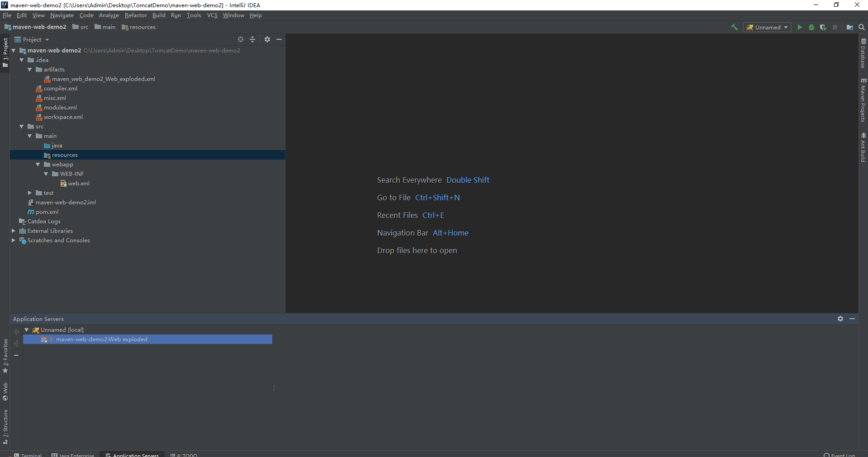This screenshot has height=457, width=868.
Task: Collapse all nodes in the Project panel
Action: coord(252,40)
